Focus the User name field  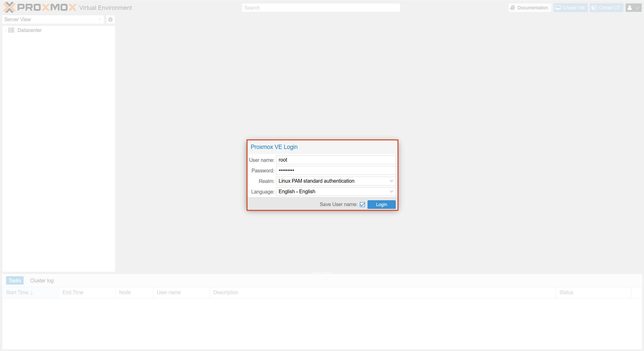tap(336, 160)
